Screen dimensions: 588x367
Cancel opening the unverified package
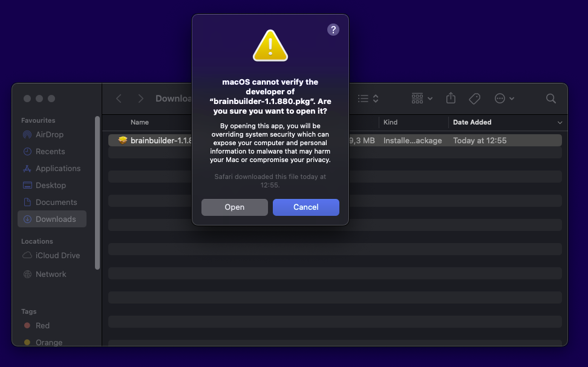click(x=305, y=207)
